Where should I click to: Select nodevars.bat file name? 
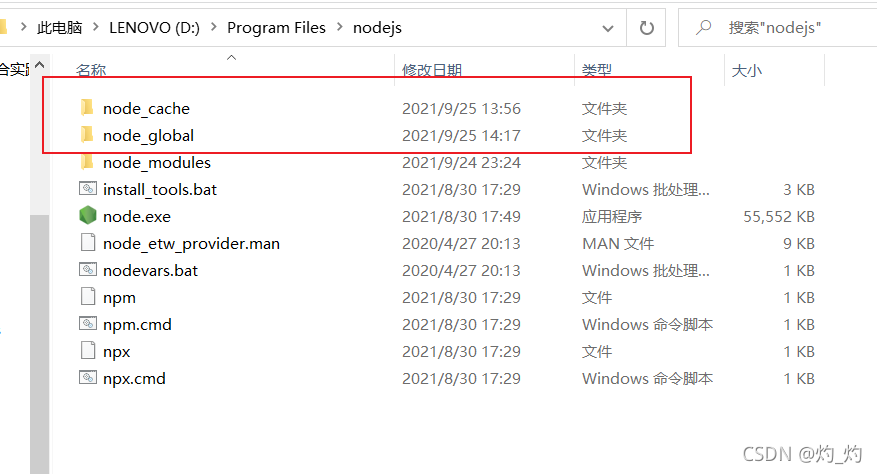click(x=150, y=270)
